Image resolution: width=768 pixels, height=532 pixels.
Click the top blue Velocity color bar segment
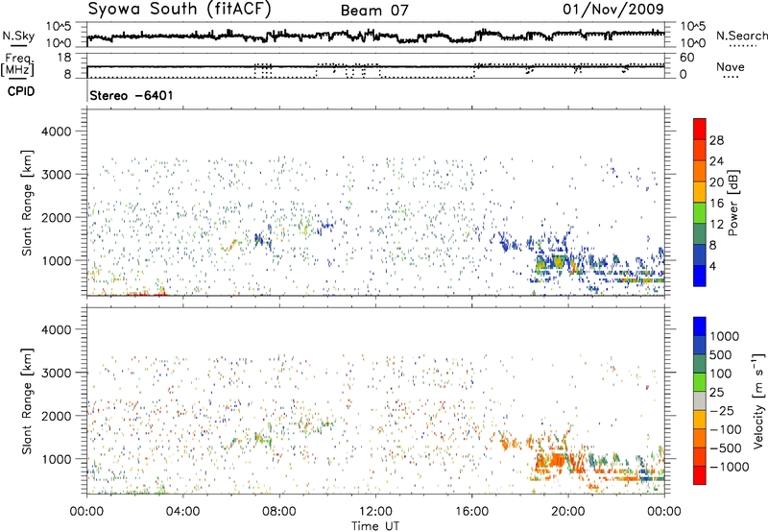700,326
